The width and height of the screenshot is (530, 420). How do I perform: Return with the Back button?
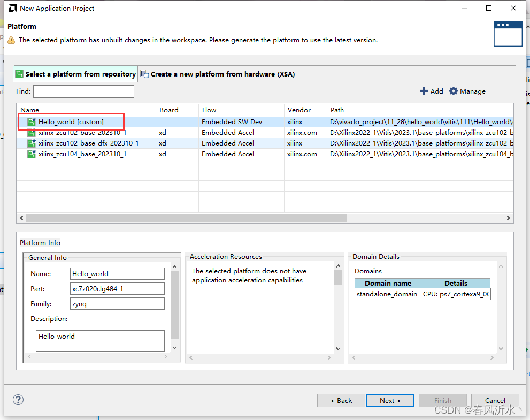point(341,400)
